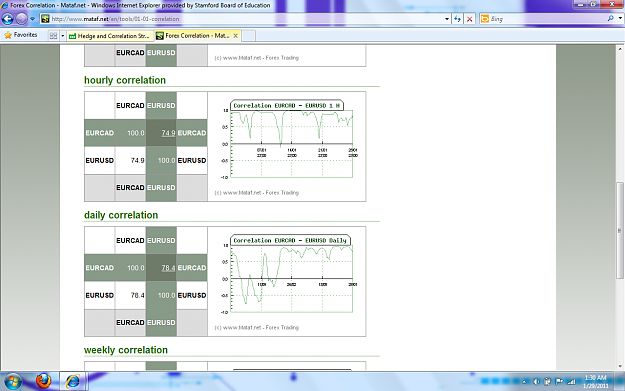Viewport: 625px width, 391px height.
Task: Click the site favicon in the address bar
Action: coord(45,19)
